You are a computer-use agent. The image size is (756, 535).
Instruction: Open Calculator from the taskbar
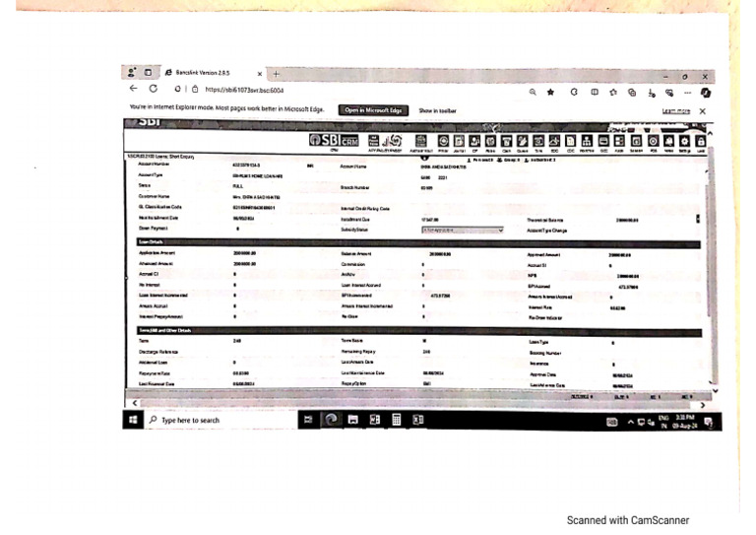pyautogui.click(x=397, y=420)
